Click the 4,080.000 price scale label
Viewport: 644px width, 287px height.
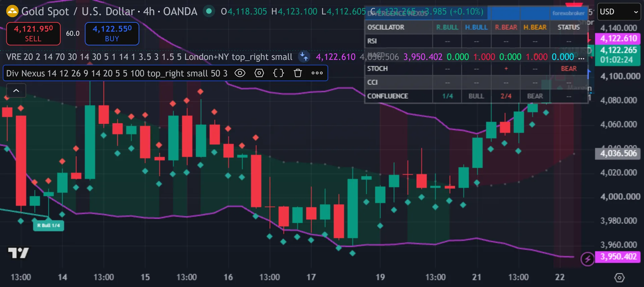619,100
